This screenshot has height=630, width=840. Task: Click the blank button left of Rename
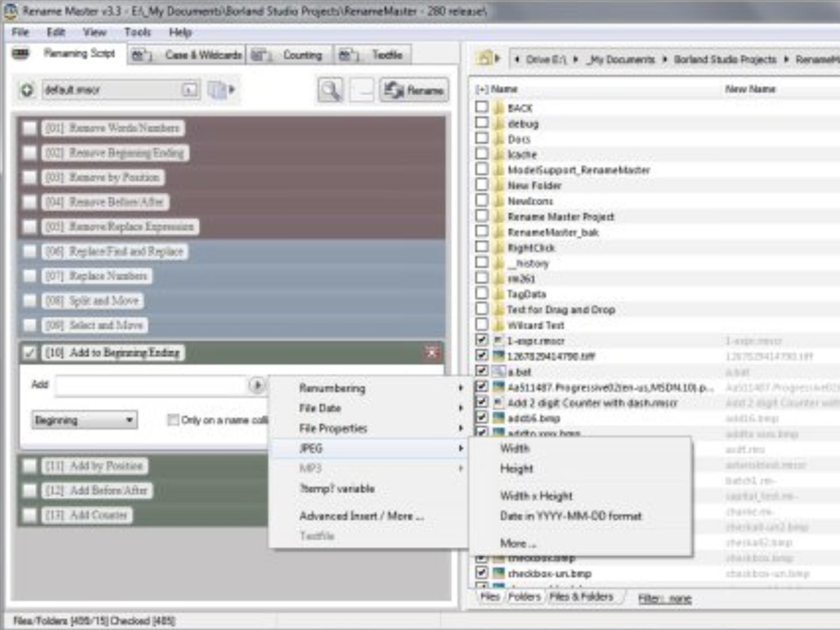click(x=361, y=90)
